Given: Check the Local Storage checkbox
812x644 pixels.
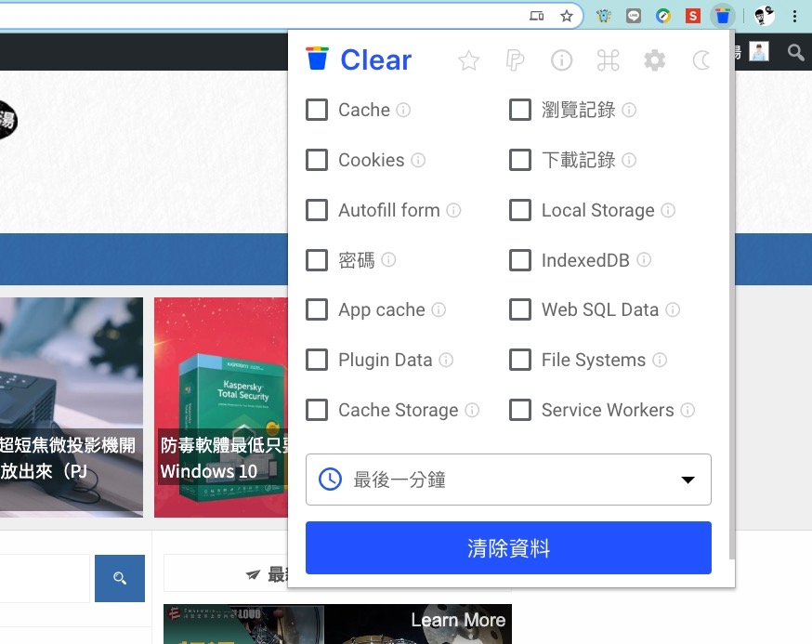Looking at the screenshot, I should [520, 210].
